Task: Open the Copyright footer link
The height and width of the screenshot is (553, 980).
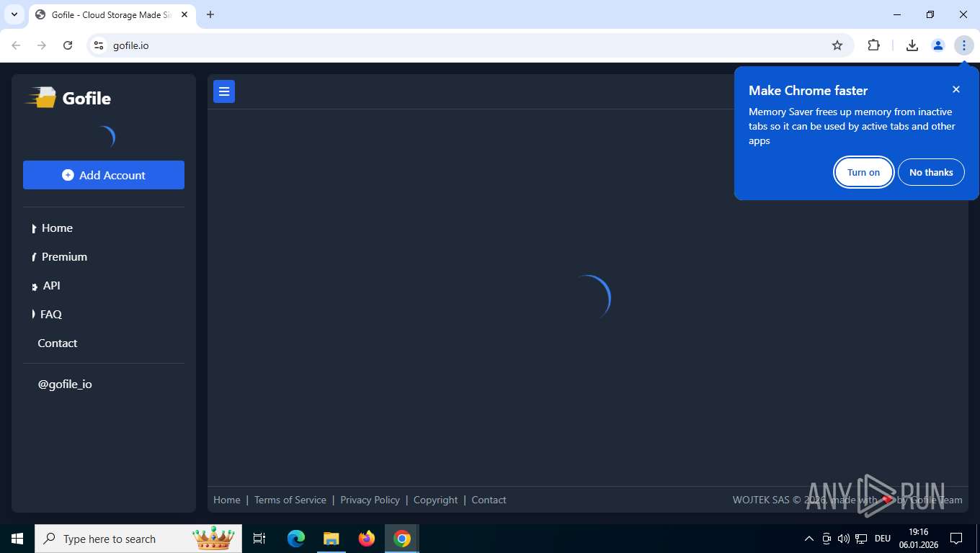Action: point(435,500)
